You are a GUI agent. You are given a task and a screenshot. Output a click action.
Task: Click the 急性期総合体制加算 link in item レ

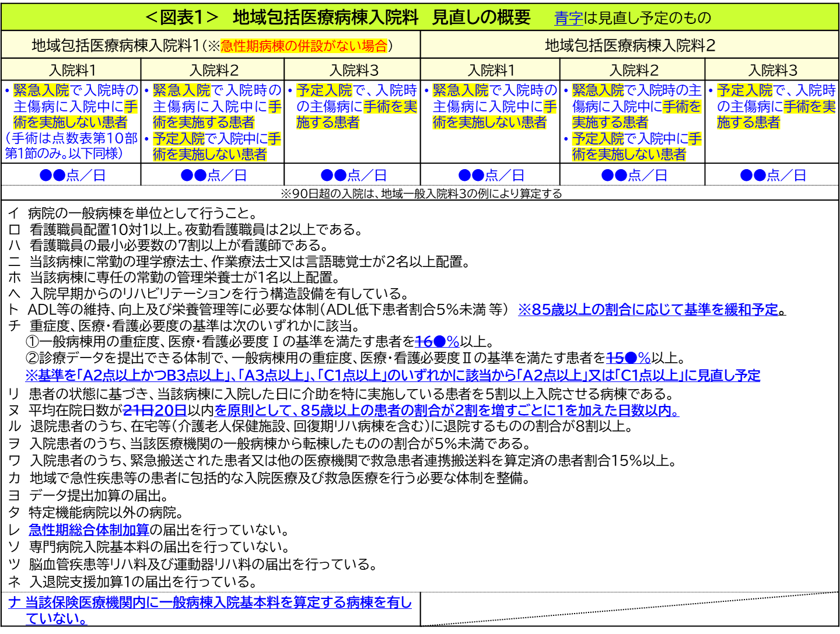[x=89, y=530]
